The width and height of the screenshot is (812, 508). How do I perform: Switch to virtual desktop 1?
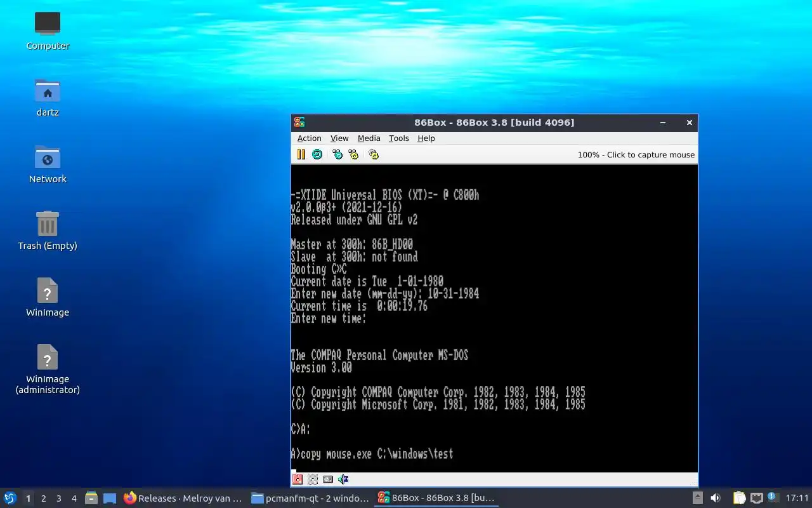tap(28, 498)
